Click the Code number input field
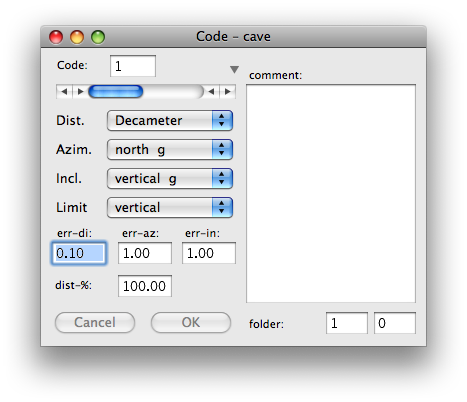Viewport: 467px width, 402px height. point(133,66)
